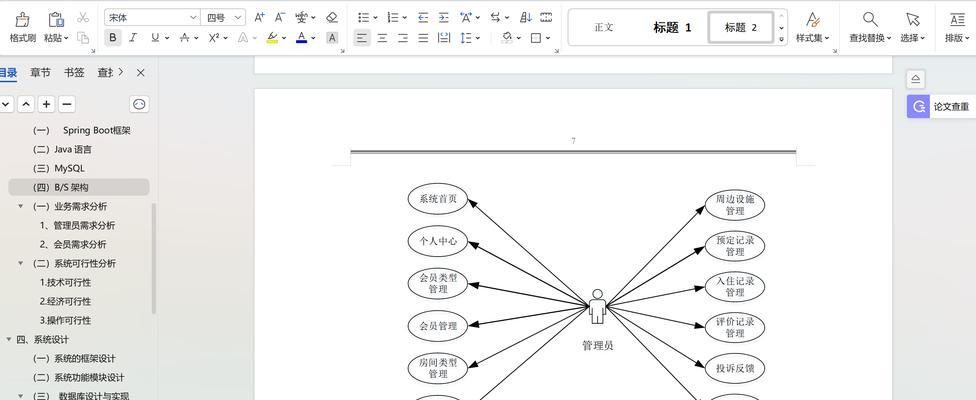Toggle character shading (gray A)
The height and width of the screenshot is (400, 976).
point(332,38)
